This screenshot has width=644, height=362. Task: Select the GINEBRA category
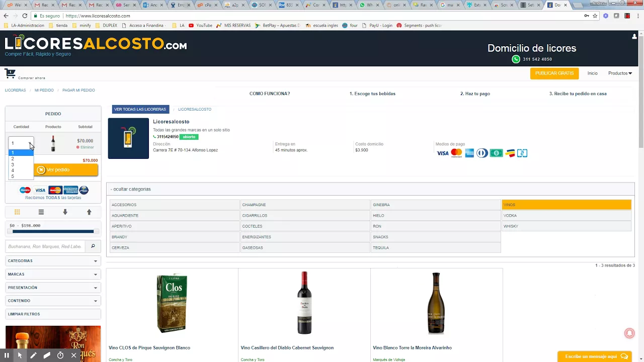pos(436,205)
